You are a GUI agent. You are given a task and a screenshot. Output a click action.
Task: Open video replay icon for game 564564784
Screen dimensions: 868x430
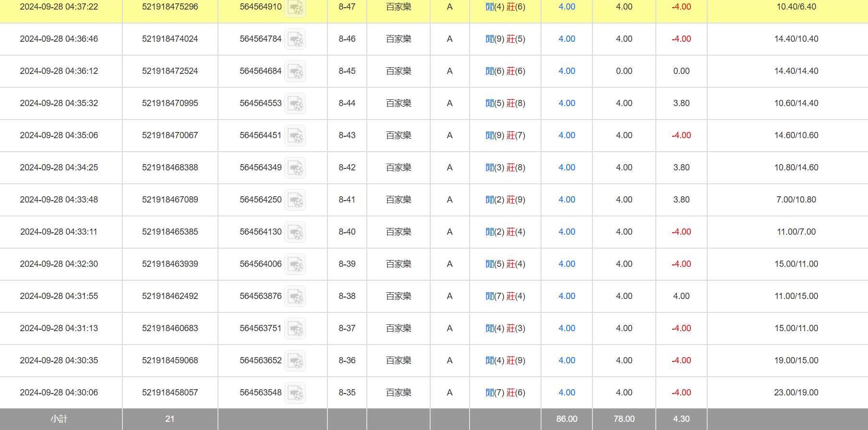tap(295, 39)
